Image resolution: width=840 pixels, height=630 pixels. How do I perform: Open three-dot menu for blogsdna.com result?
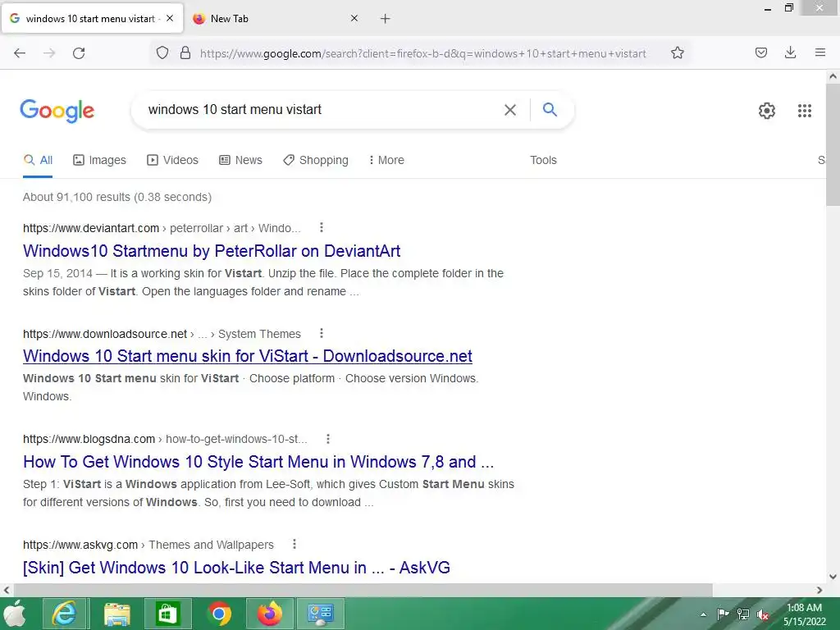(x=328, y=439)
